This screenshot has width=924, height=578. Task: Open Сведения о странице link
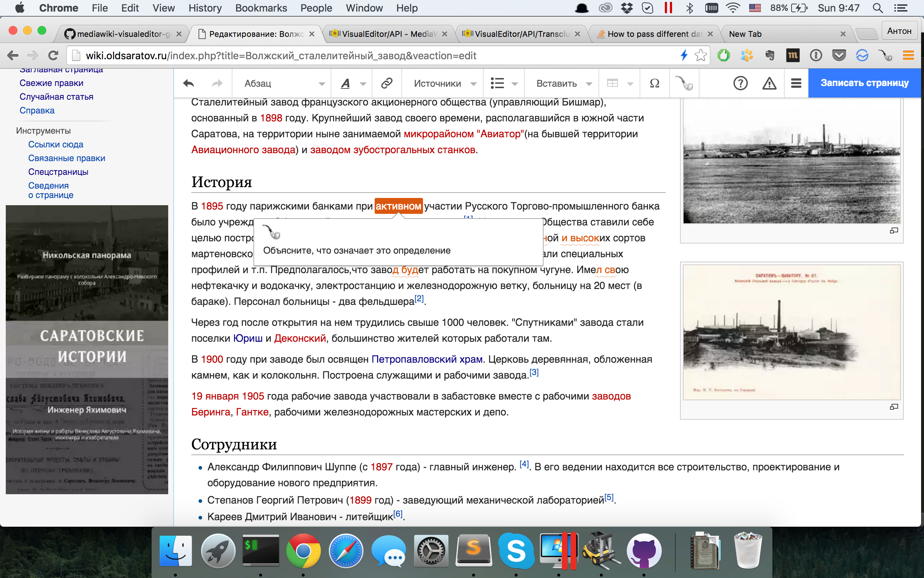click(x=51, y=190)
